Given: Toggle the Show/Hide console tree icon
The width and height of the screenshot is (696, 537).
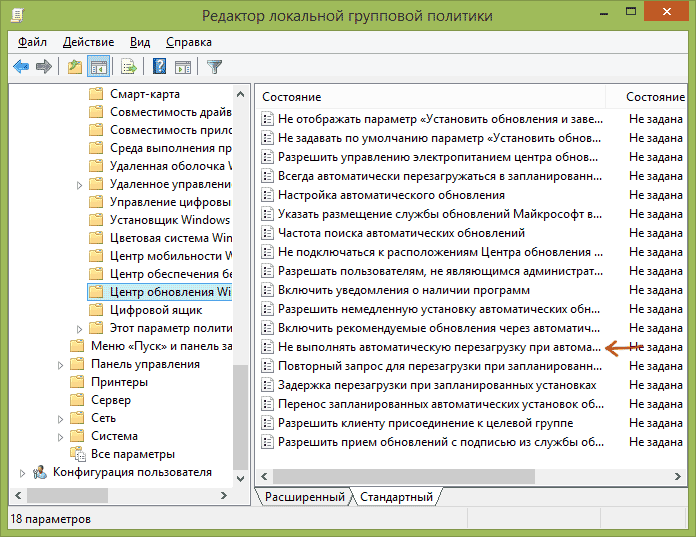Looking at the screenshot, I should pos(98,67).
